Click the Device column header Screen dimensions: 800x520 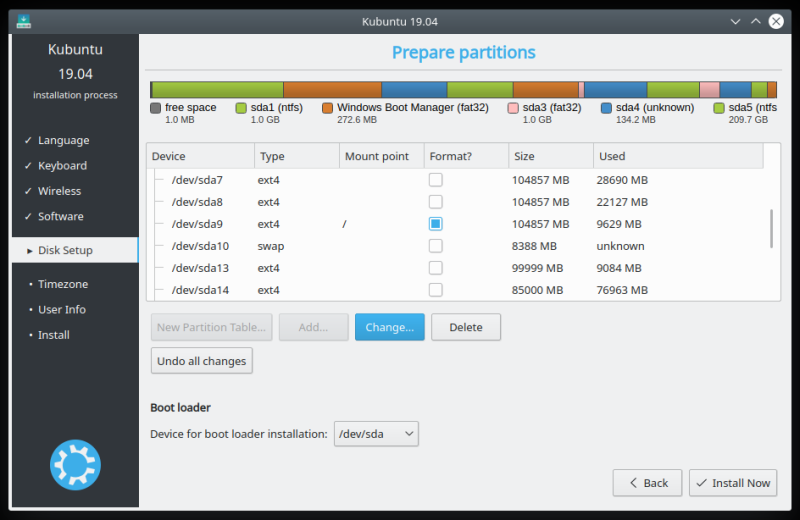pos(201,156)
